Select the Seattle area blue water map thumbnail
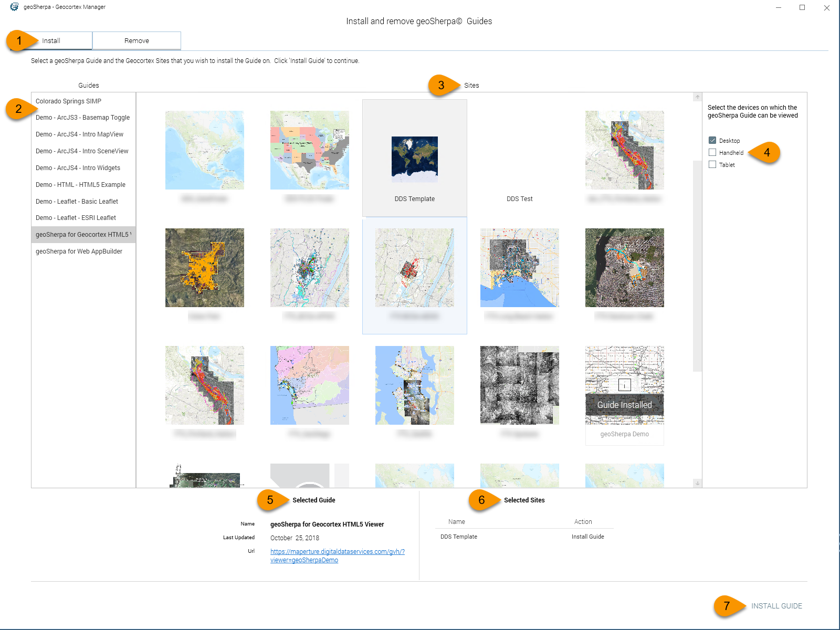The image size is (840, 630). click(415, 385)
